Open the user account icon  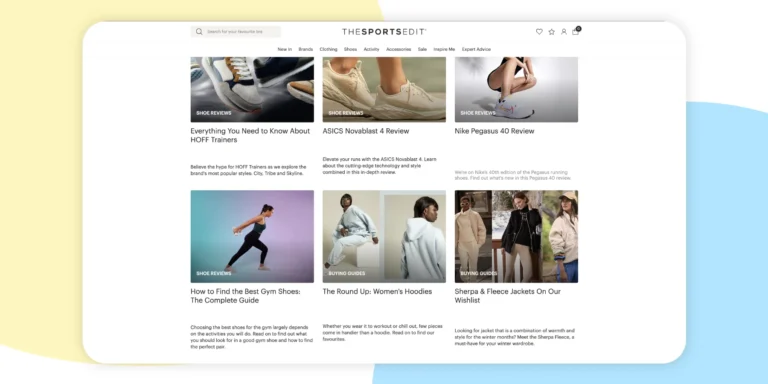pos(564,32)
